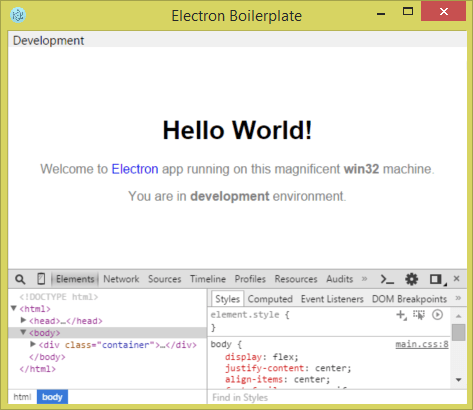
Task: Open DevTools settings gear
Action: [x=411, y=279]
